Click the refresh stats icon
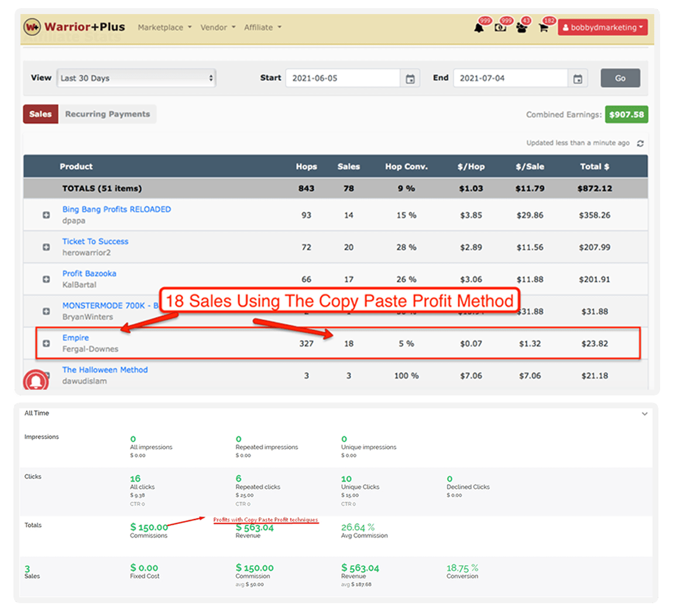673x616 pixels. point(640,143)
